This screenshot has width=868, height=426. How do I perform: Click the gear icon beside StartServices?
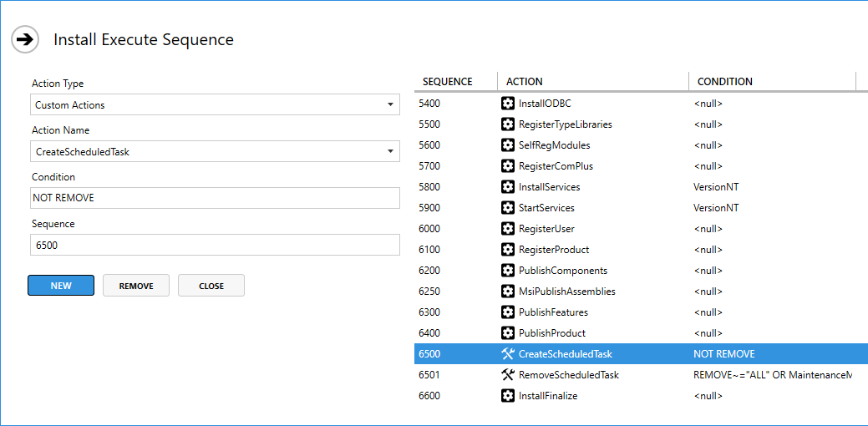pyautogui.click(x=507, y=208)
